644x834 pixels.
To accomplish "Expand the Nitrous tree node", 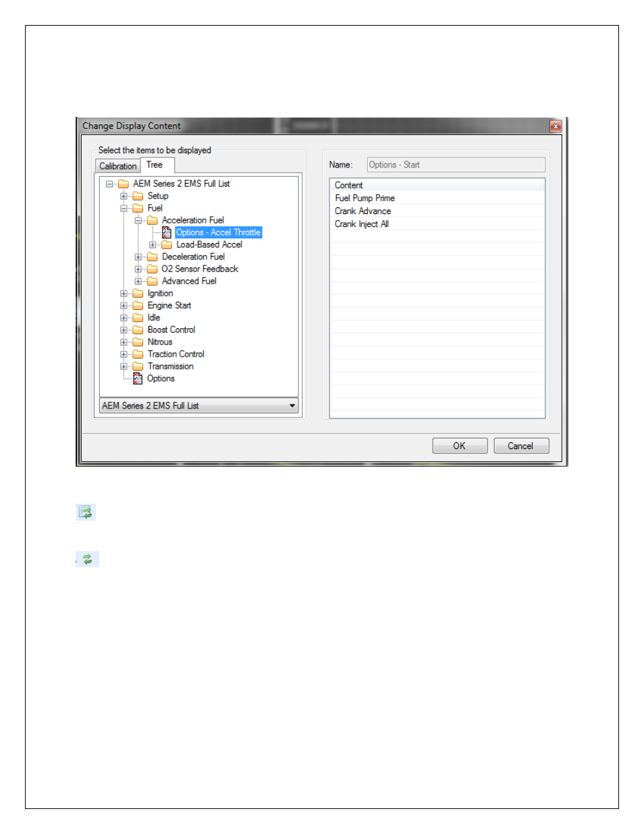I will [x=124, y=342].
